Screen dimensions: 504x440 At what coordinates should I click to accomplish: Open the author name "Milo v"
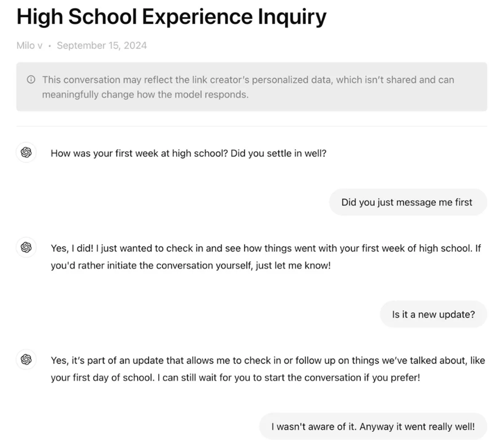(29, 45)
